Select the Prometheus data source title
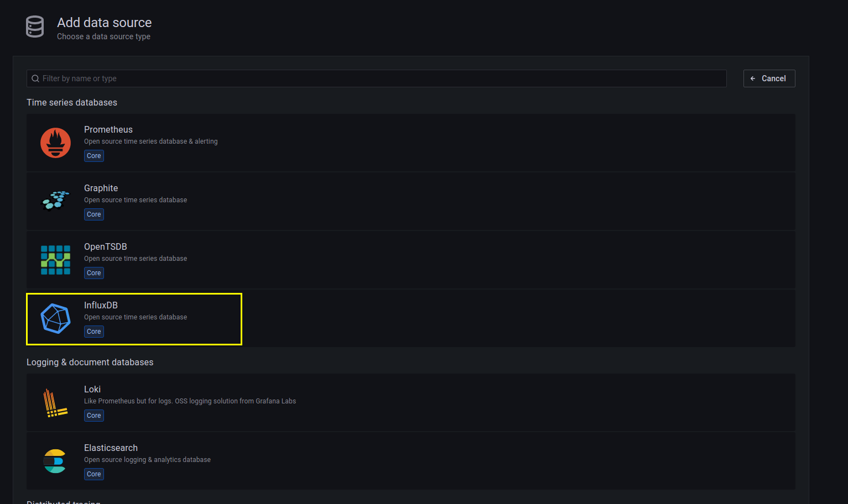The width and height of the screenshot is (848, 504). (108, 129)
